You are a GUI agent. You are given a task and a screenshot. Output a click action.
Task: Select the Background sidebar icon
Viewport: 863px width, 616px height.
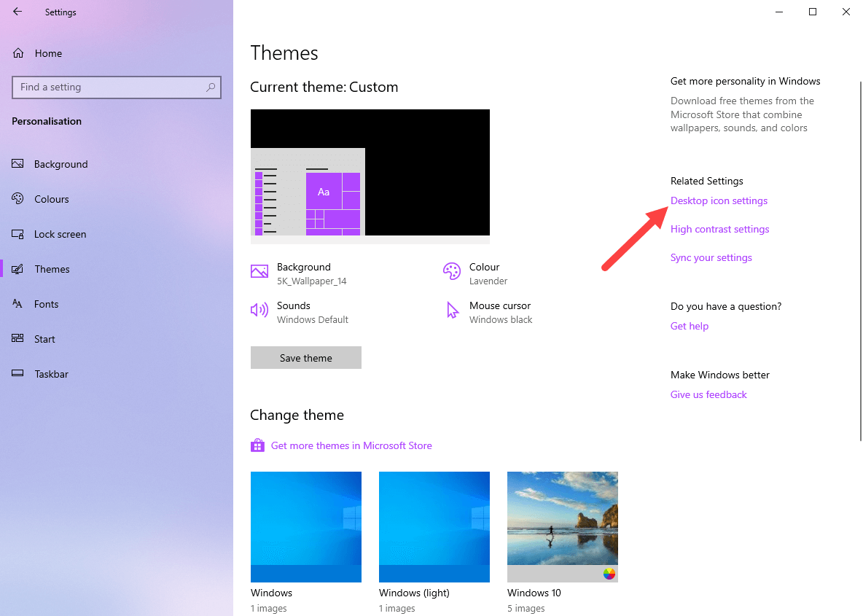point(17,163)
